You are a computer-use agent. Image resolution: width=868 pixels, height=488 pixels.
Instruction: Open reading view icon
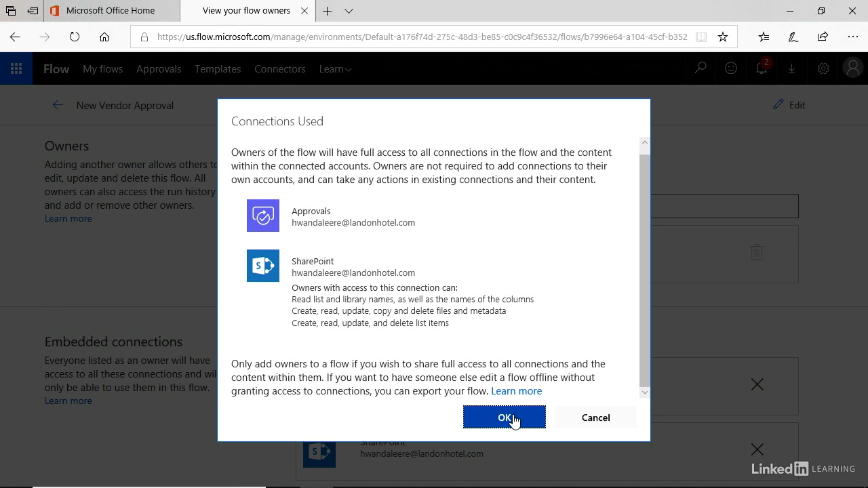[x=701, y=37]
